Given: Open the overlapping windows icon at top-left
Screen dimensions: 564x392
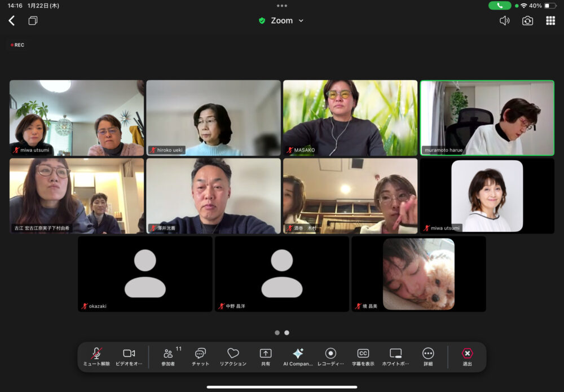Looking at the screenshot, I should (33, 21).
